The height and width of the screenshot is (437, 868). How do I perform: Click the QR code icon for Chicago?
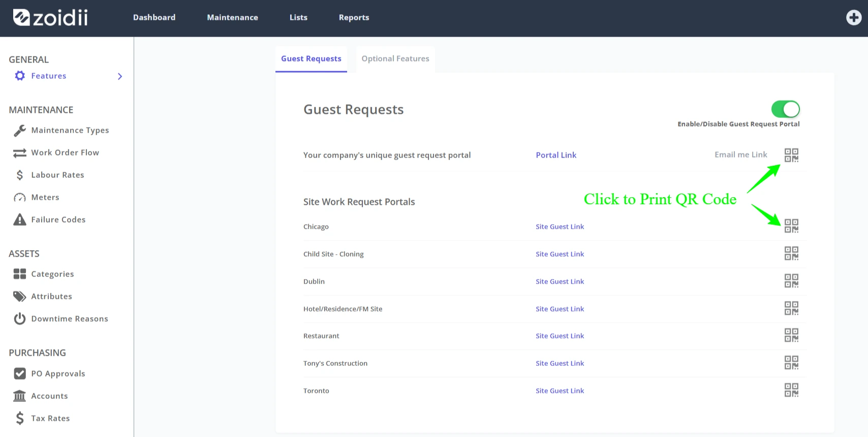point(791,226)
